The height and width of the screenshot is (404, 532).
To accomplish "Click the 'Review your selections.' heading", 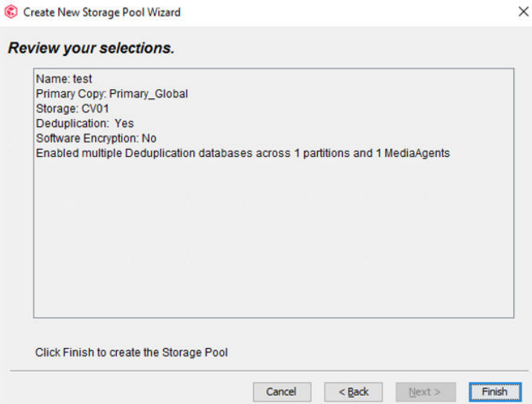I will pyautogui.click(x=91, y=49).
